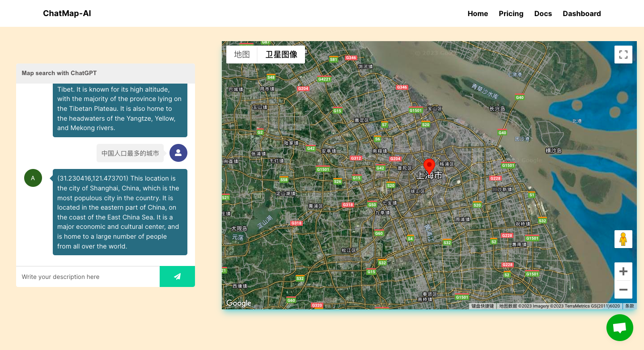The height and width of the screenshot is (350, 644).
Task: Click the 徐汇区 district label
Action: (418, 191)
